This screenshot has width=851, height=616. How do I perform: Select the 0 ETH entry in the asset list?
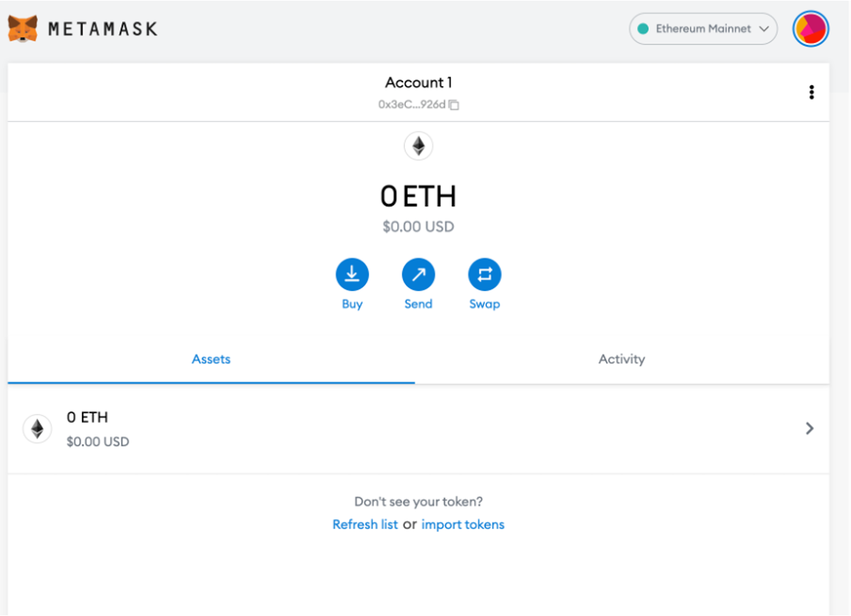pos(88,417)
